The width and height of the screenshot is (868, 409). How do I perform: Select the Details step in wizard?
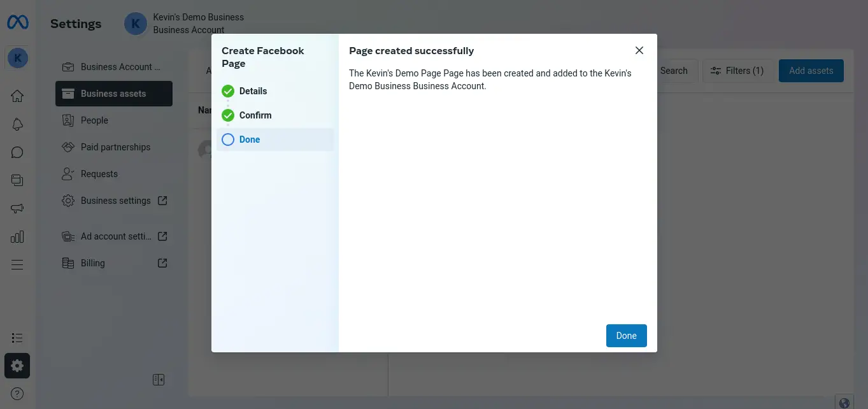pos(253,91)
